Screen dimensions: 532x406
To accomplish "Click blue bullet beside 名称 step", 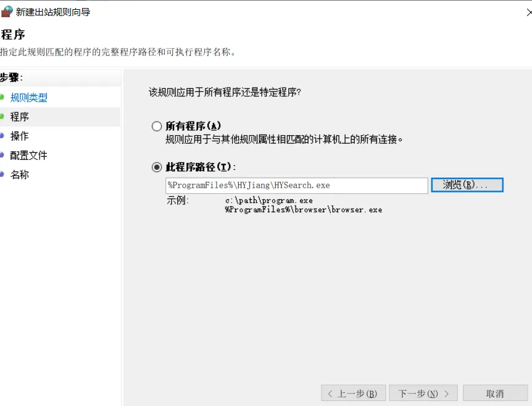I will [x=2, y=175].
